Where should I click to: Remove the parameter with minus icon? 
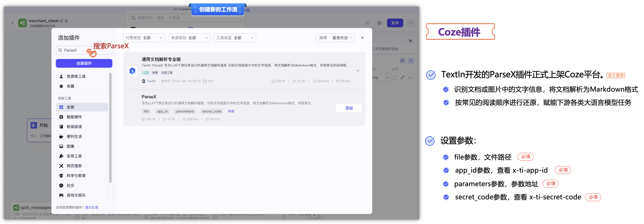tap(410, 78)
